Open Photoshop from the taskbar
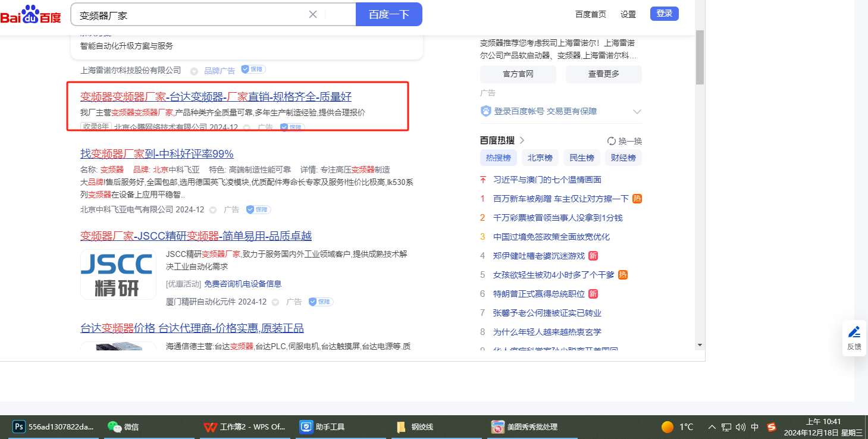Image resolution: width=868 pixels, height=439 pixels. pos(19,427)
